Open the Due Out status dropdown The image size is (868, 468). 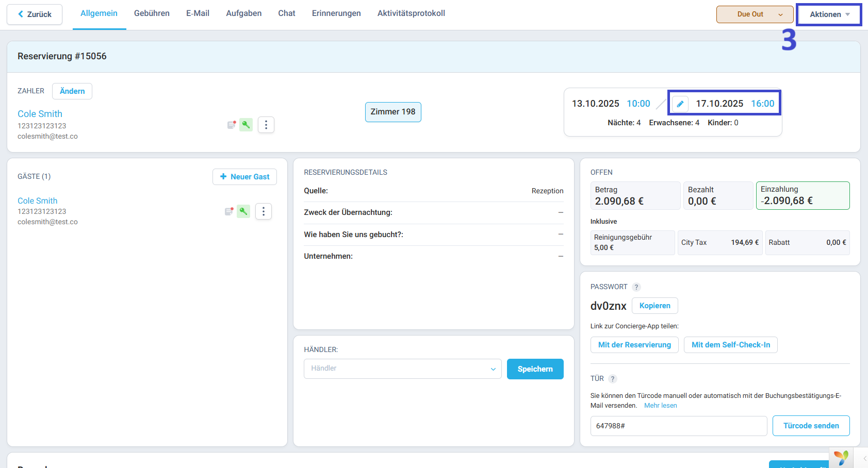[755, 14]
